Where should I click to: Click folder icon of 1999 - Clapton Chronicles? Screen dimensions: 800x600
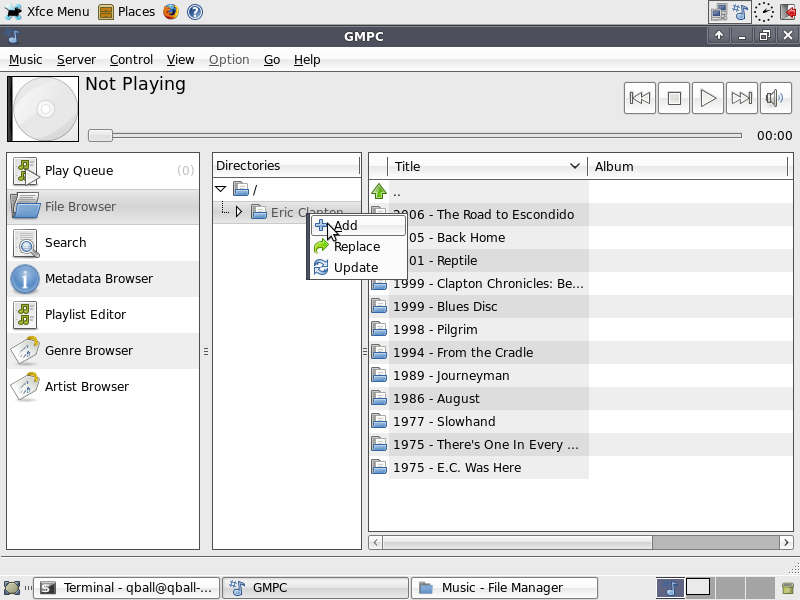pos(379,284)
